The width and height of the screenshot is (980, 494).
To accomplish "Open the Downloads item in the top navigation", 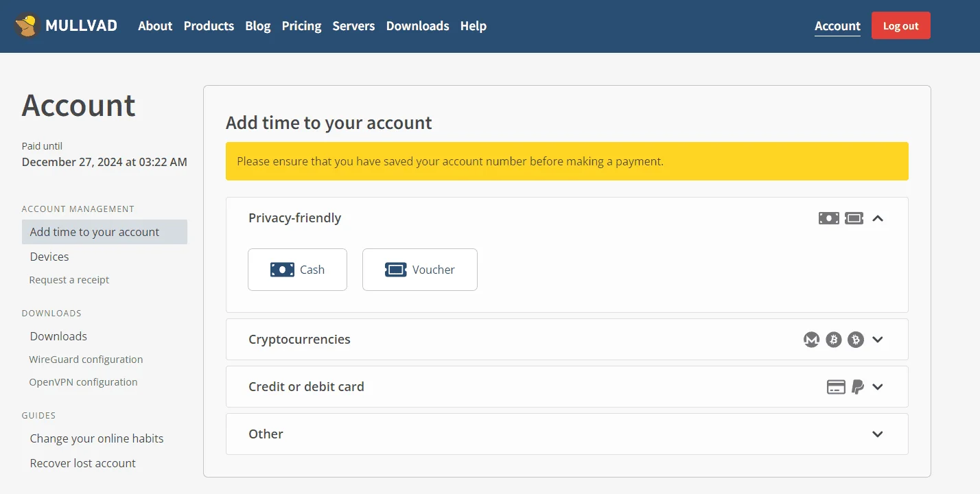I will click(x=417, y=26).
